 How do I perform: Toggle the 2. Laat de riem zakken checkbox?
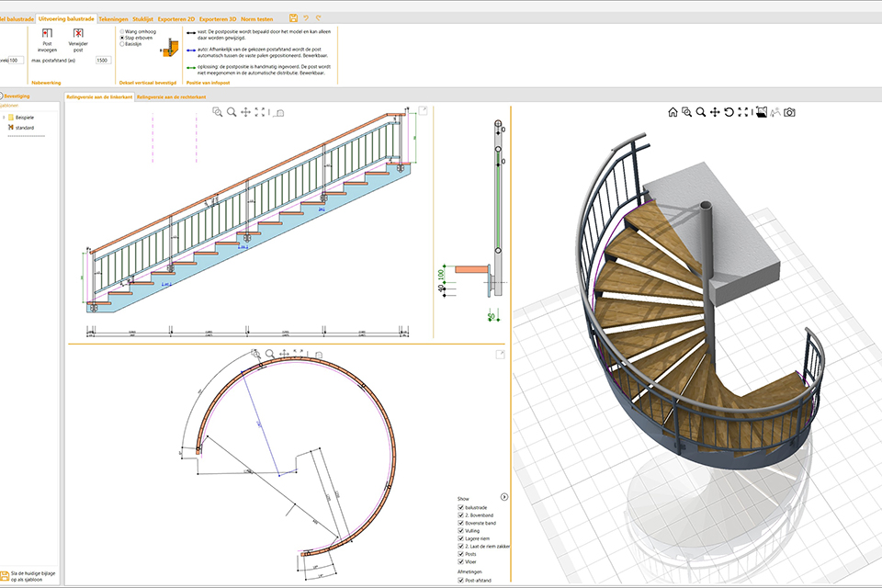[x=460, y=546]
